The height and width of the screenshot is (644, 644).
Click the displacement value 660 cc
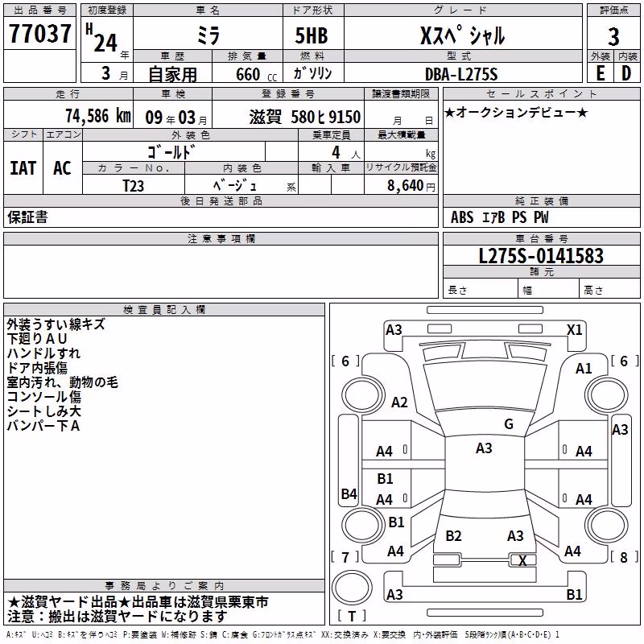click(256, 74)
